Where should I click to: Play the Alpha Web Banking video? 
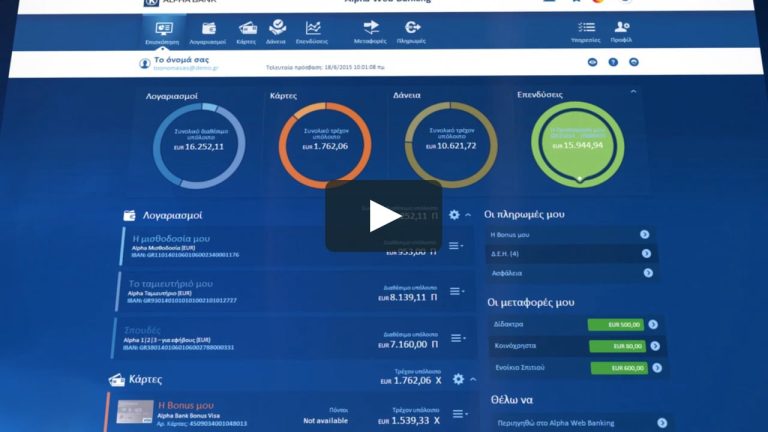click(384, 216)
